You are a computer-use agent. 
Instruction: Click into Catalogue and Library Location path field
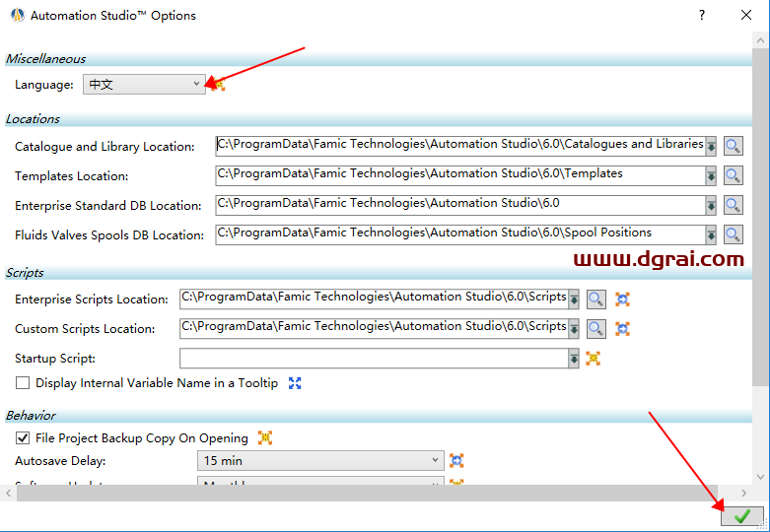pos(460,146)
